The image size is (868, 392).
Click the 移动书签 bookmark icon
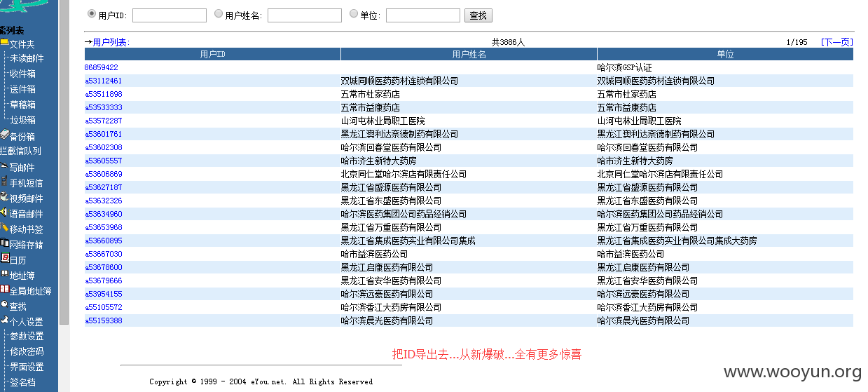4,228
